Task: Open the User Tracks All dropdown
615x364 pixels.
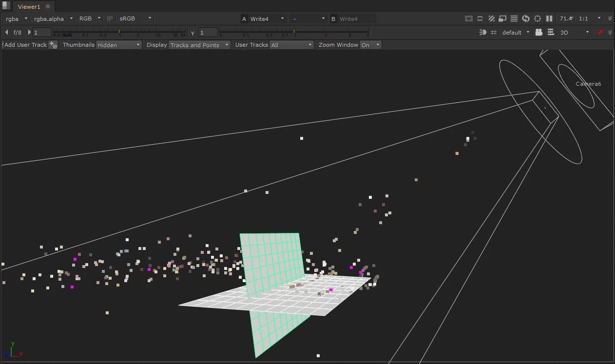Action: [291, 45]
